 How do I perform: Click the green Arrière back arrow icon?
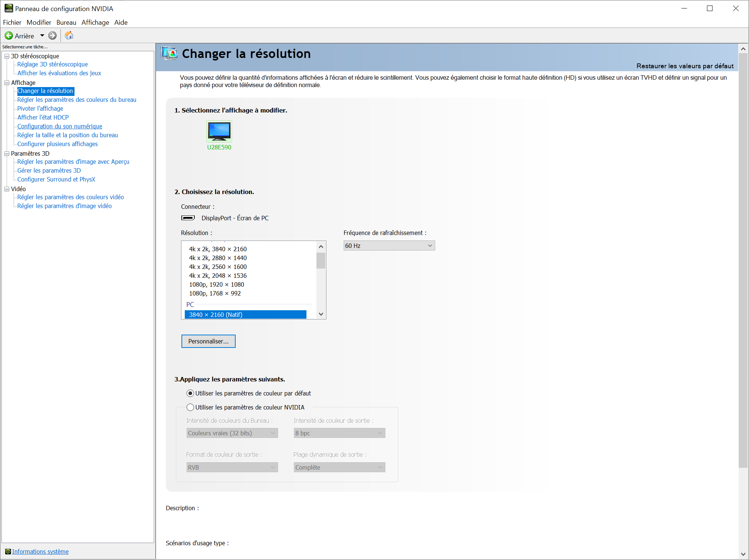pyautogui.click(x=8, y=36)
